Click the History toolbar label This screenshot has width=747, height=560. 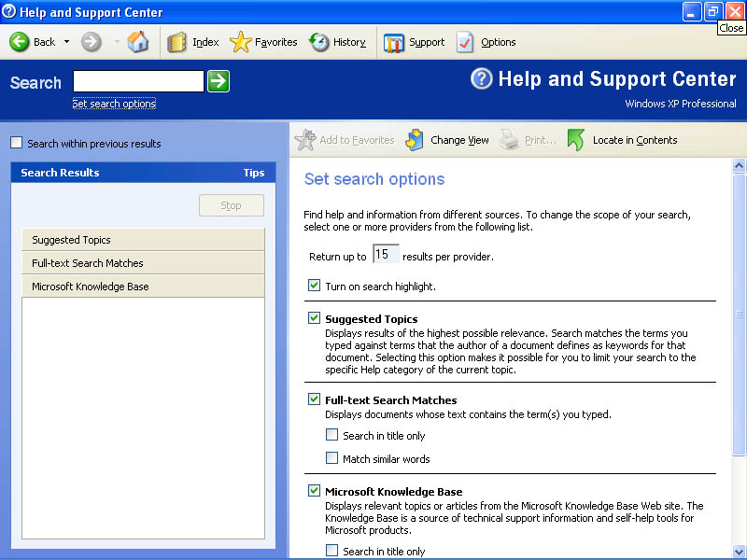click(349, 42)
